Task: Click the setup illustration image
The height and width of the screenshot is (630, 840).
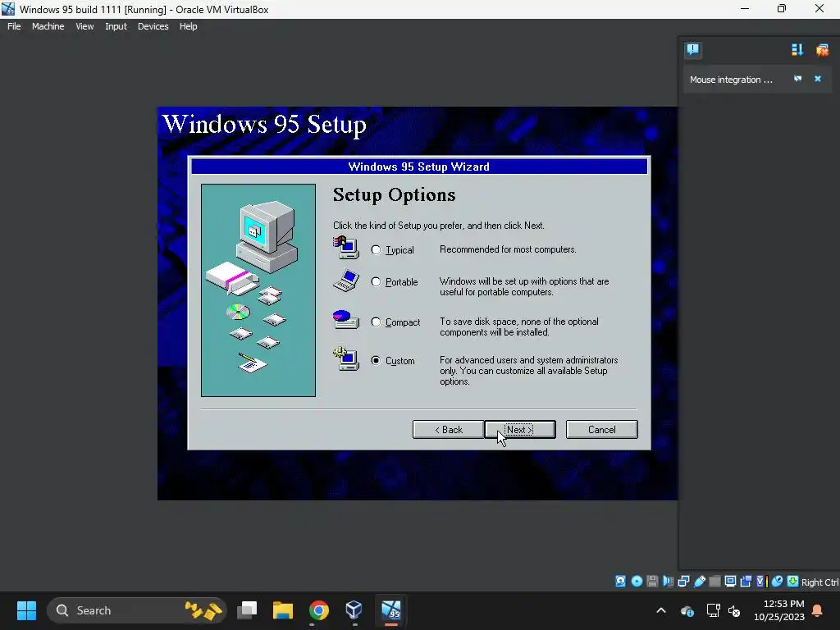Action: coord(258,290)
